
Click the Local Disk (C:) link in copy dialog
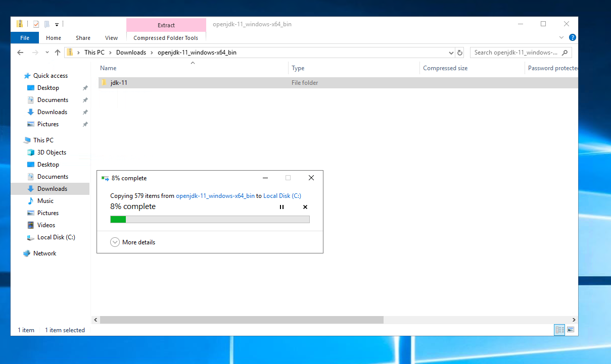point(282,196)
